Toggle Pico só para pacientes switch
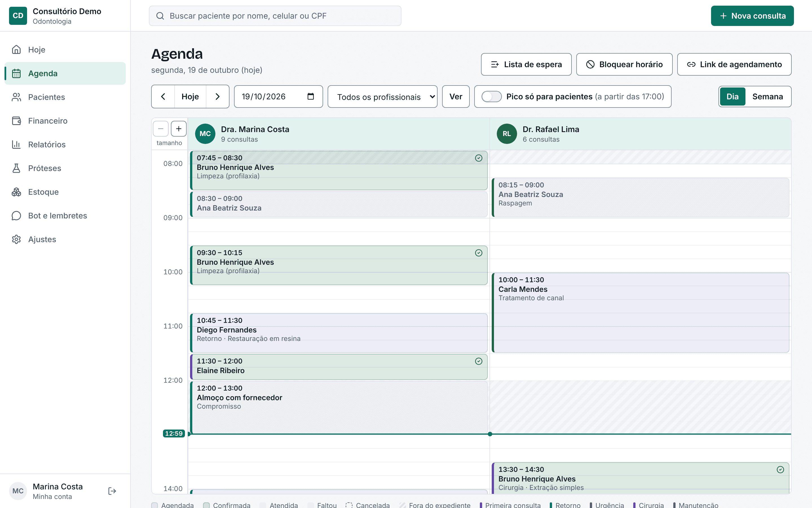 (491, 97)
